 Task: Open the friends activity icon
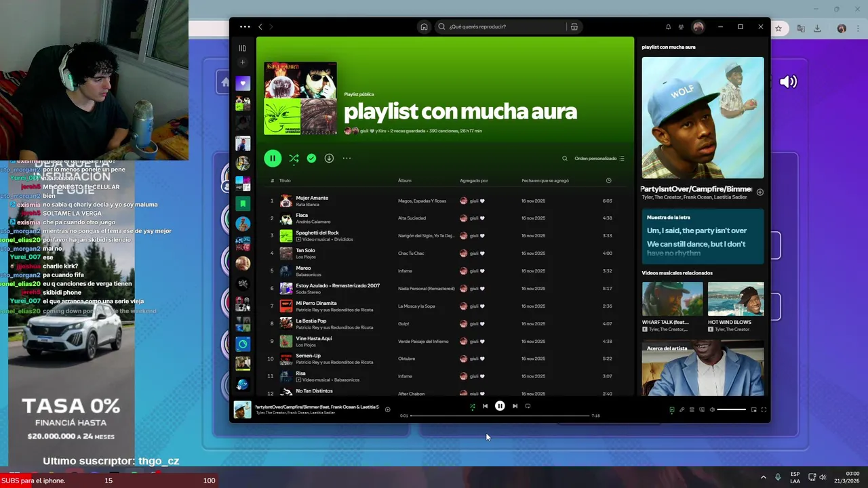point(682,27)
